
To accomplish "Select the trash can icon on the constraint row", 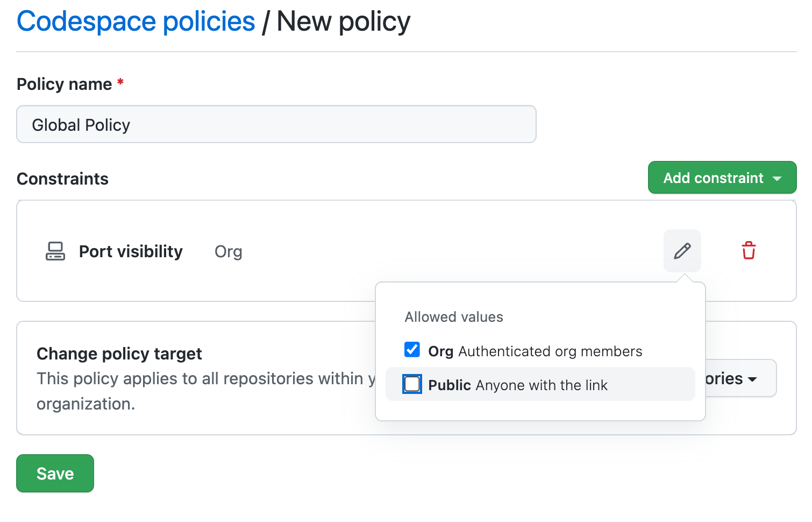I will pyautogui.click(x=749, y=250).
